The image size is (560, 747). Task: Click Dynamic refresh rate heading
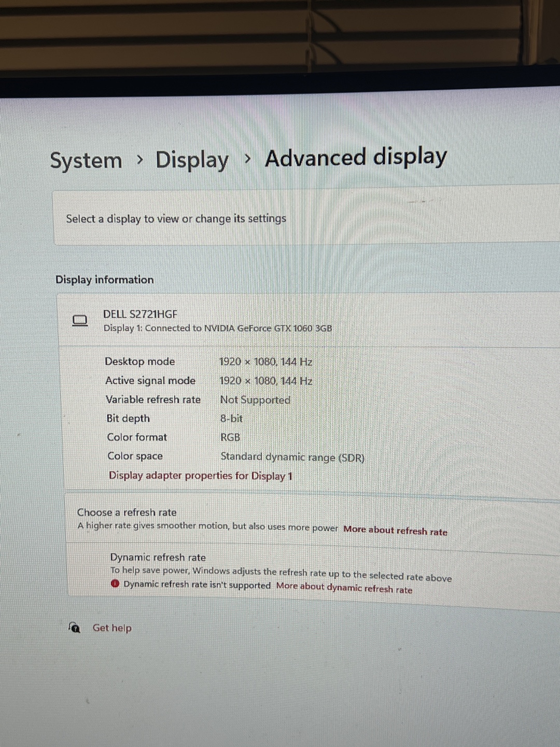point(158,557)
